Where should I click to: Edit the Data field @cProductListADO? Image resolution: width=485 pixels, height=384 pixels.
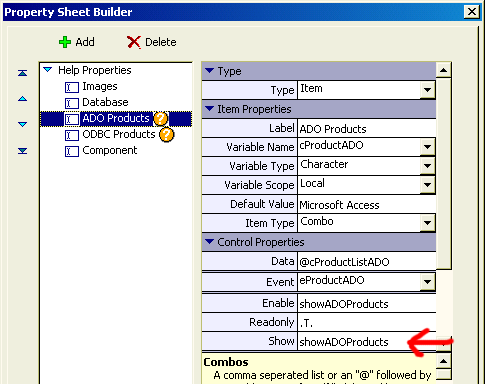[x=367, y=261]
